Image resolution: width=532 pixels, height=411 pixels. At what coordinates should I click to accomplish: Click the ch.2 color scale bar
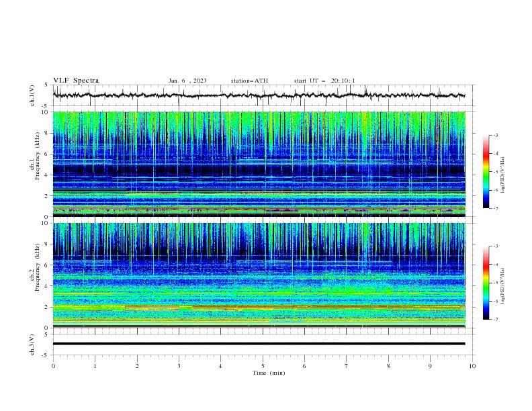[x=486, y=283]
